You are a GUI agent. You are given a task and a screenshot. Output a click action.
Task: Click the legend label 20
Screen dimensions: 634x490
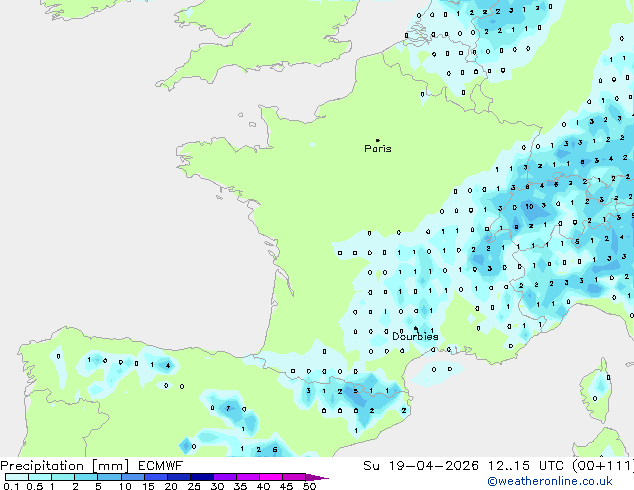(x=171, y=486)
